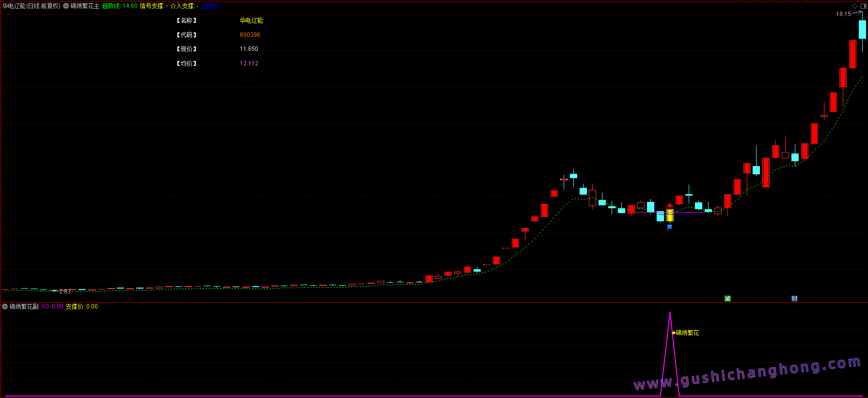Click the blue 财 marker icon
Image resolution: width=868 pixels, height=398 pixels.
(x=794, y=298)
